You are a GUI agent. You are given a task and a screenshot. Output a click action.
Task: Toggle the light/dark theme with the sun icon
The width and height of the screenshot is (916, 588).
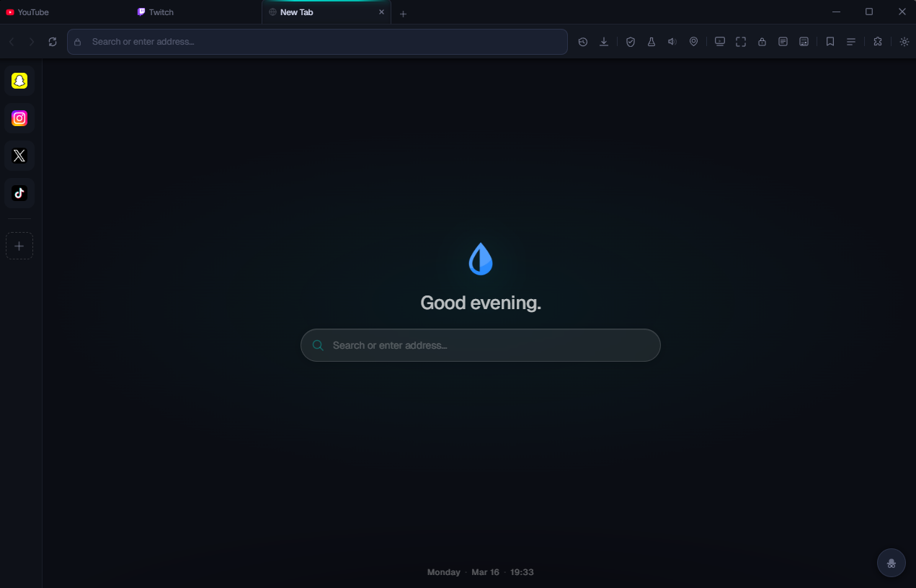coord(904,41)
